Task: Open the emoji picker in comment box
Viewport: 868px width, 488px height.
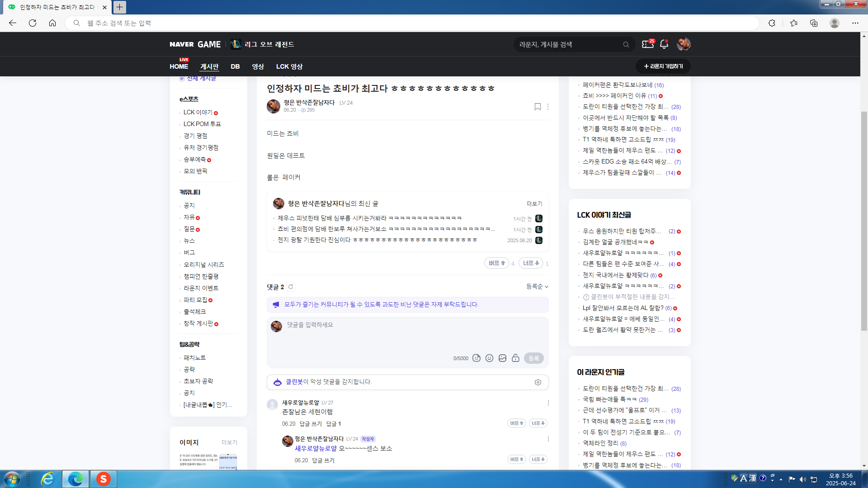Action: click(489, 358)
